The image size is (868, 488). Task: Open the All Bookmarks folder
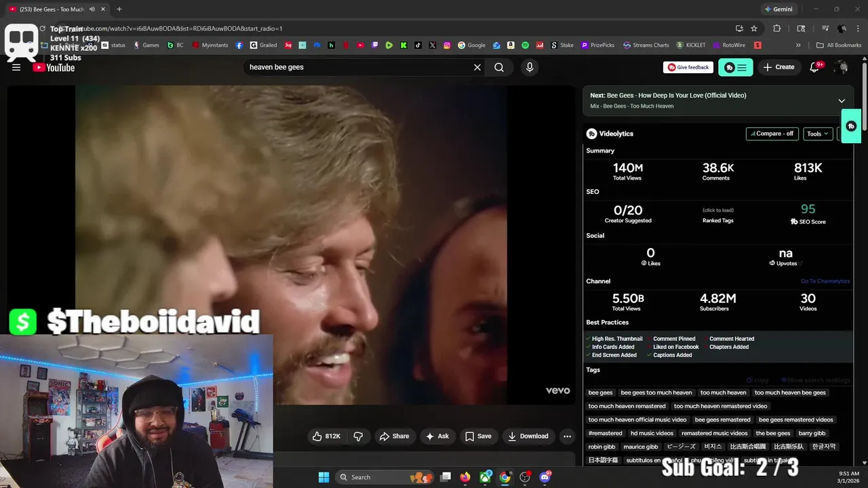(839, 45)
